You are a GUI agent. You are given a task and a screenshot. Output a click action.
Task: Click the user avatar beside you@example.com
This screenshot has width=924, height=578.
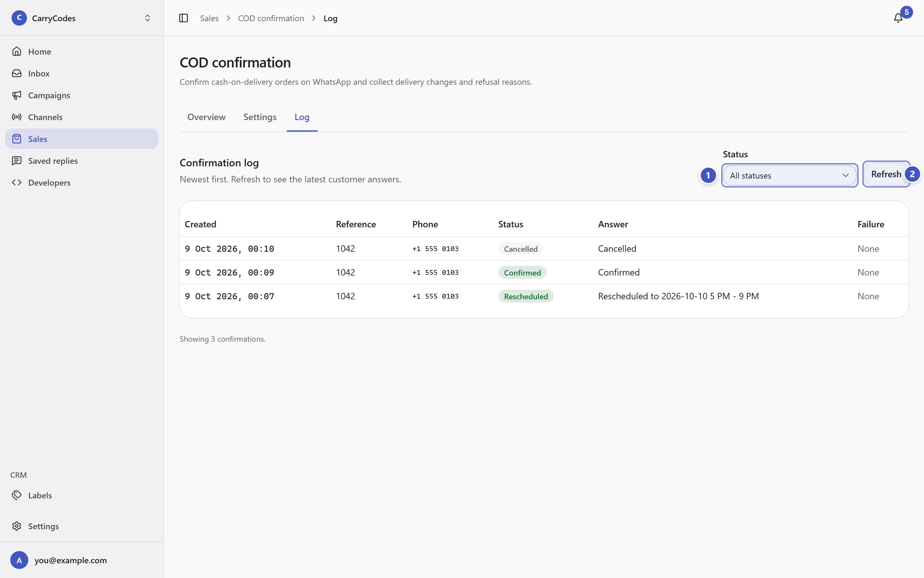pyautogui.click(x=19, y=560)
